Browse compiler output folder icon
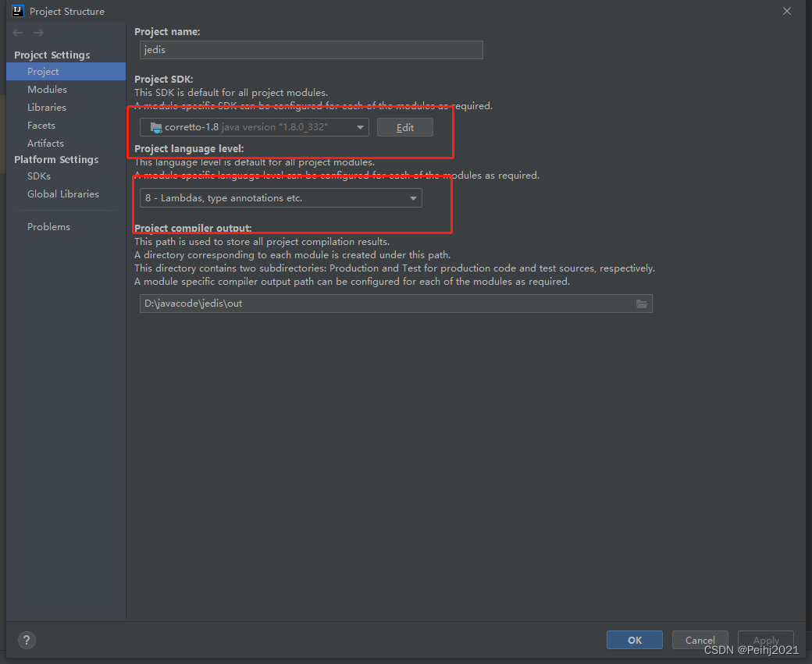 point(642,304)
